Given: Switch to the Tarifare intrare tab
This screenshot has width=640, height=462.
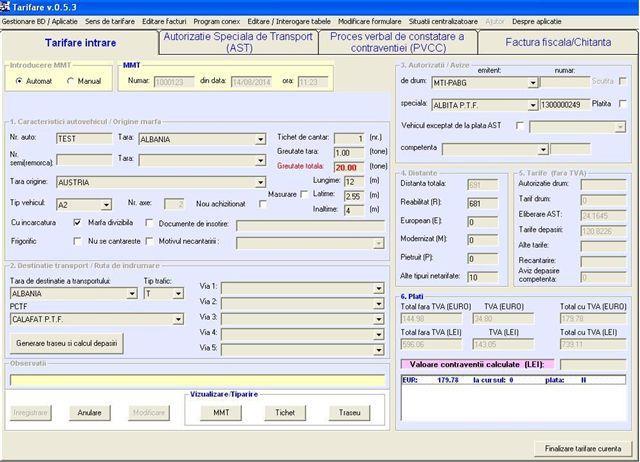Looking at the screenshot, I should point(80,42).
